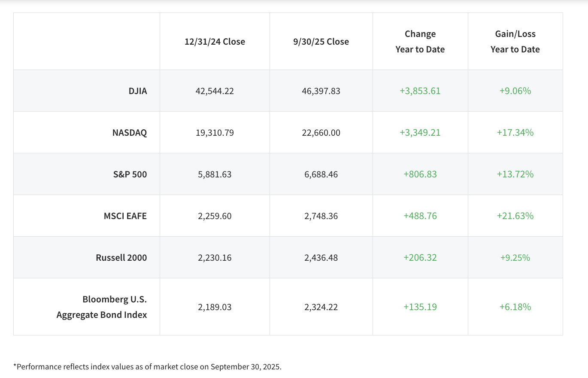Viewport: 588px width, 378px height.
Task: Click the NASDAQ change +3,349.21
Action: click(420, 133)
